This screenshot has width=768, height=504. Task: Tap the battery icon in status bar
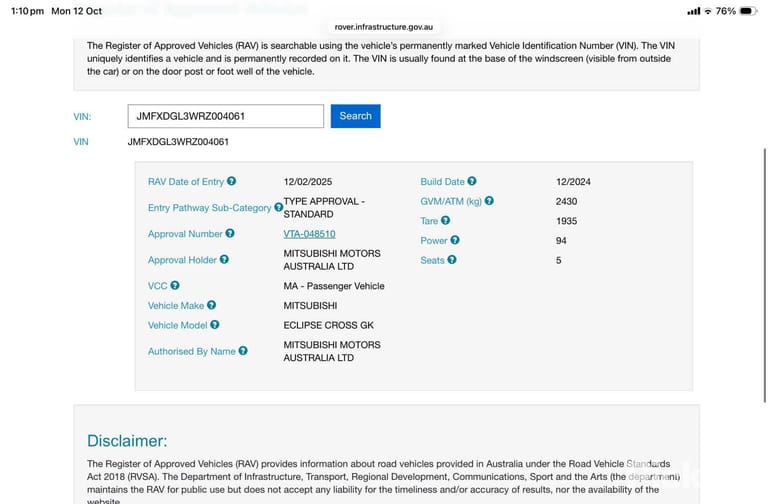(x=748, y=11)
